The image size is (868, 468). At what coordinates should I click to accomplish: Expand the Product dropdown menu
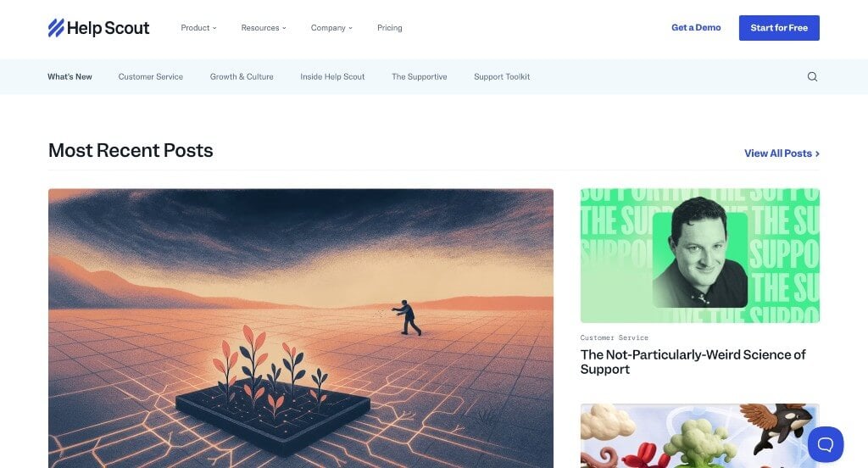(x=198, y=28)
